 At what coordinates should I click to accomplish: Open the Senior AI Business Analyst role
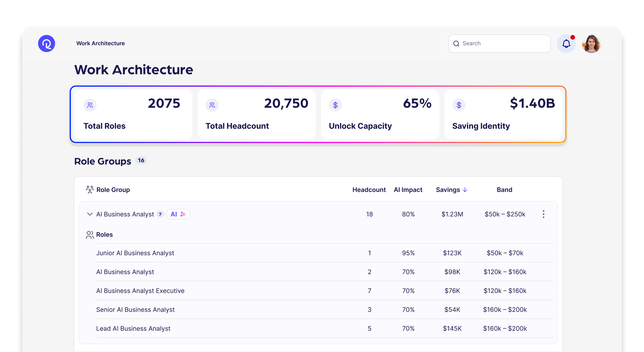(x=135, y=309)
